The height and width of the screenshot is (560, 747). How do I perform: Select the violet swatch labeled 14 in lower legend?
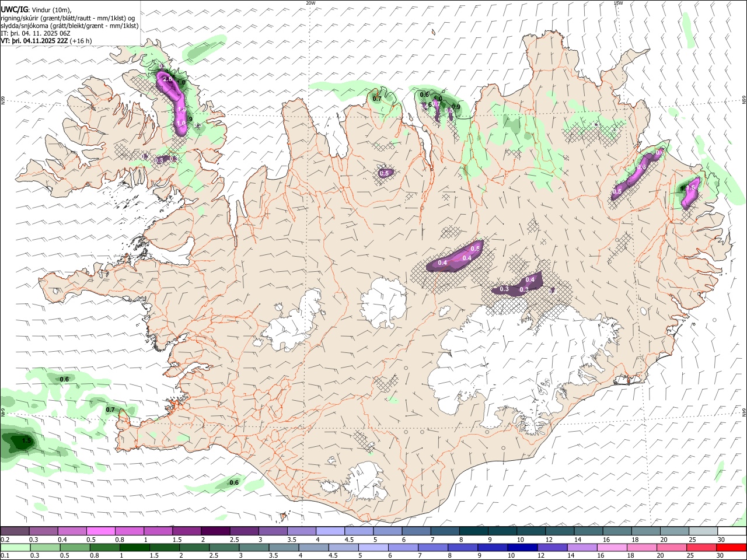(x=582, y=548)
